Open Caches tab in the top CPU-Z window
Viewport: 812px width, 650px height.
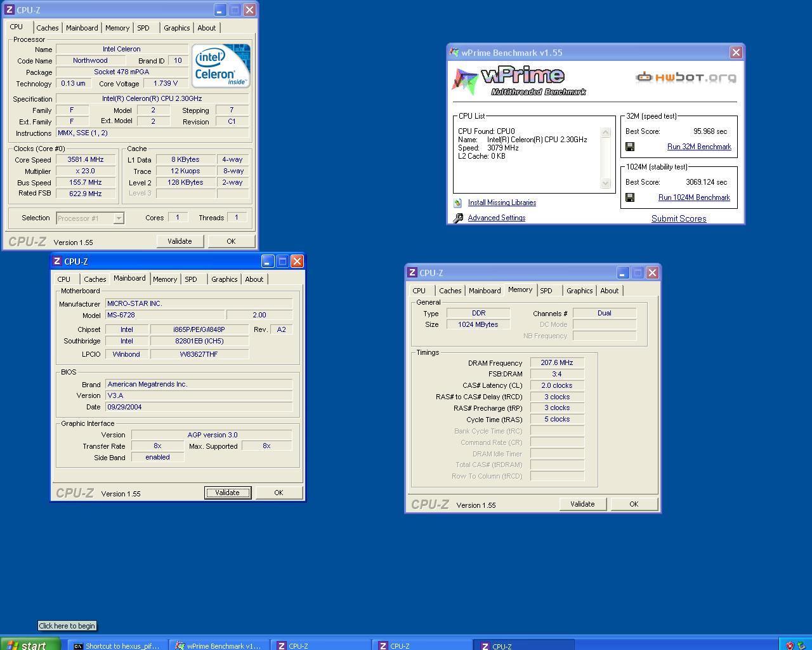pos(48,28)
